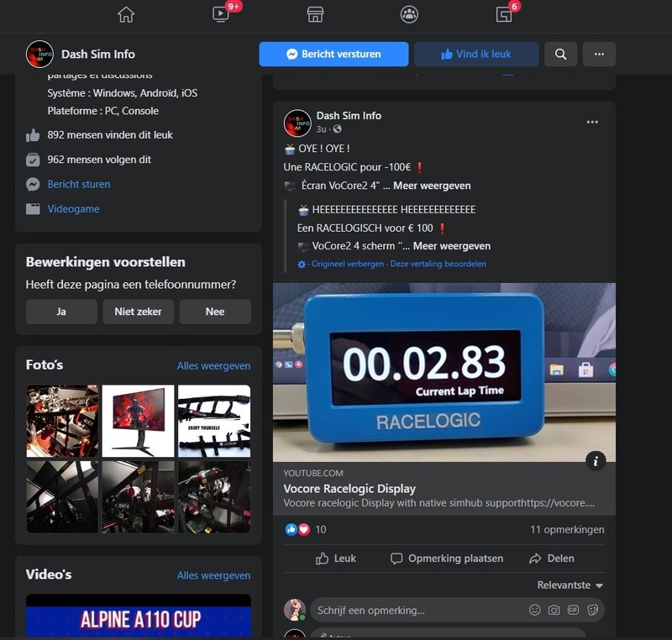Expand translated post with Meer weergeven

pos(452,246)
